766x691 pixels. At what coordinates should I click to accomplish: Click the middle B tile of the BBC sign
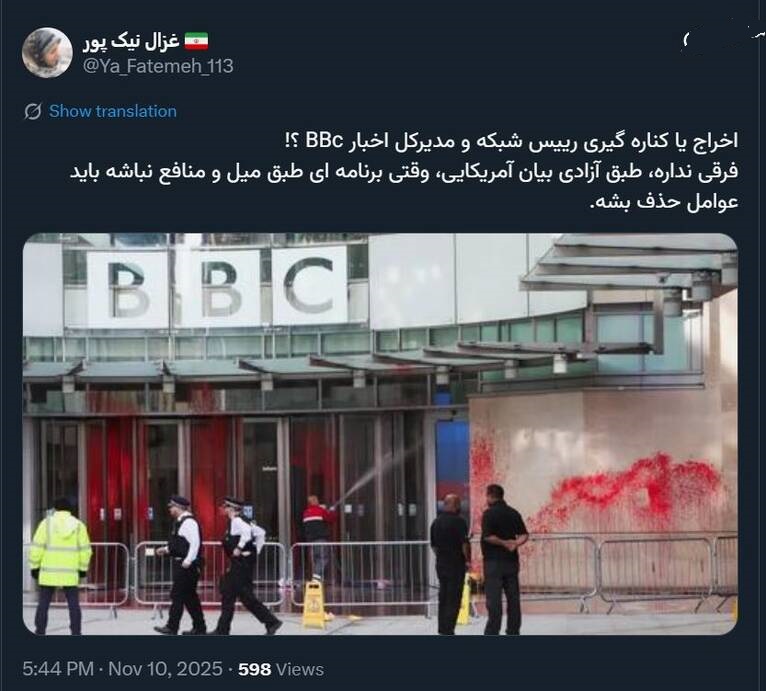tap(220, 288)
